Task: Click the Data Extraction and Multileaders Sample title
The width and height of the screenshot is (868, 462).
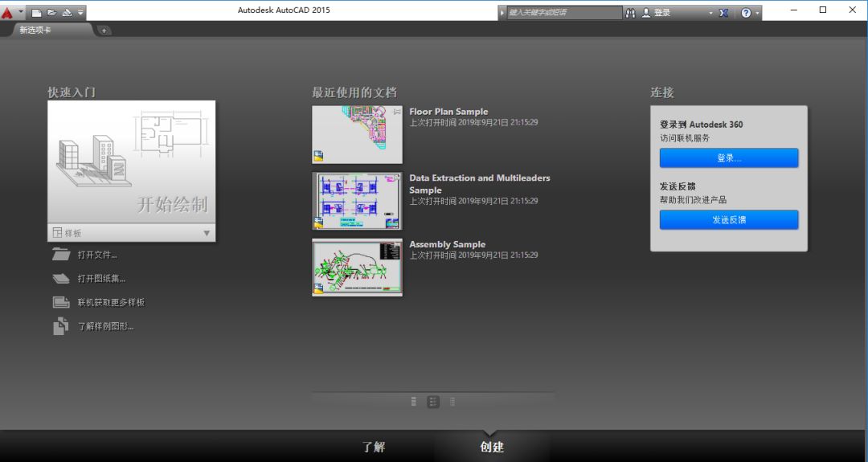Action: [479, 184]
